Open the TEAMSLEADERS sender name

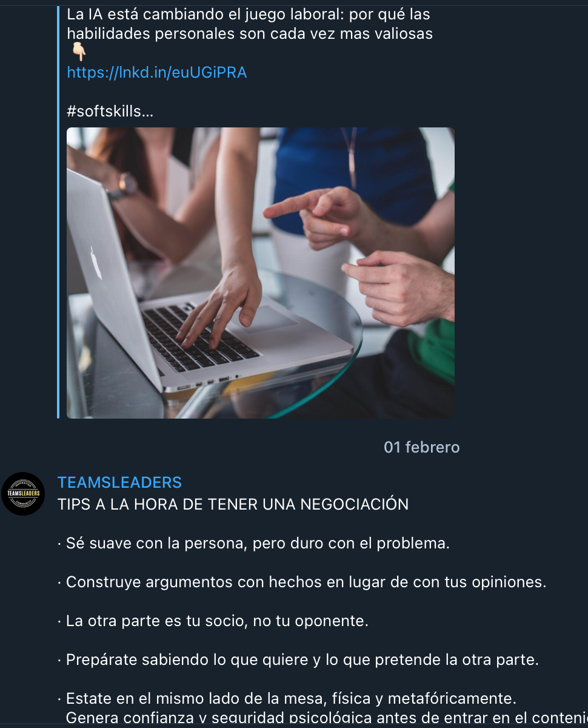tap(119, 482)
